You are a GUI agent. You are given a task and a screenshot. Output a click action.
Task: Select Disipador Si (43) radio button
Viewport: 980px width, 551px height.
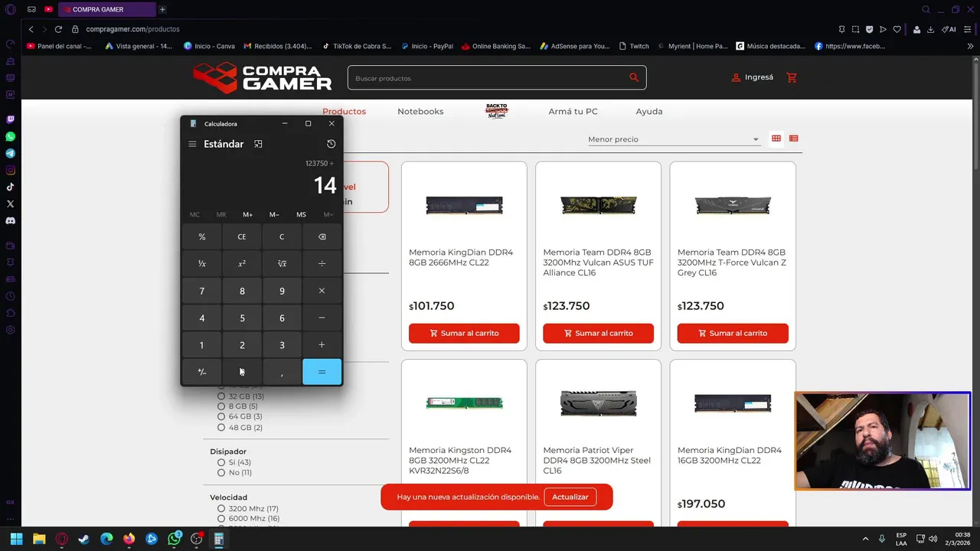(221, 462)
